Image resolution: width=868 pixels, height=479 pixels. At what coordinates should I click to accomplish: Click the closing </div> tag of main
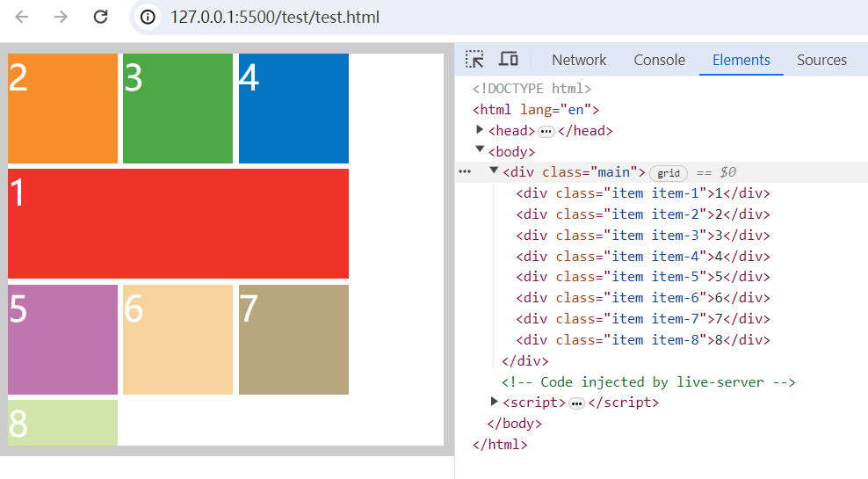click(524, 361)
